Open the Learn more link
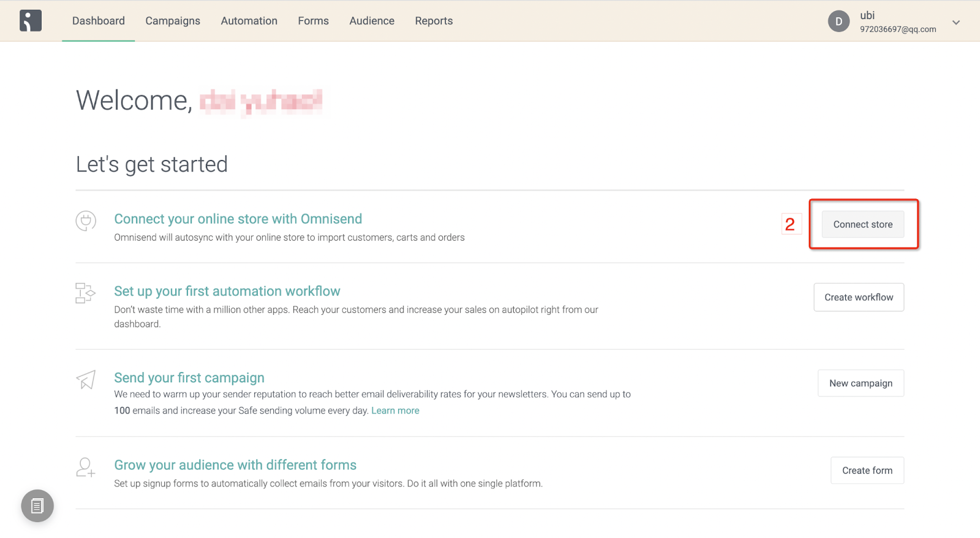Image resolution: width=980 pixels, height=538 pixels. 395,411
